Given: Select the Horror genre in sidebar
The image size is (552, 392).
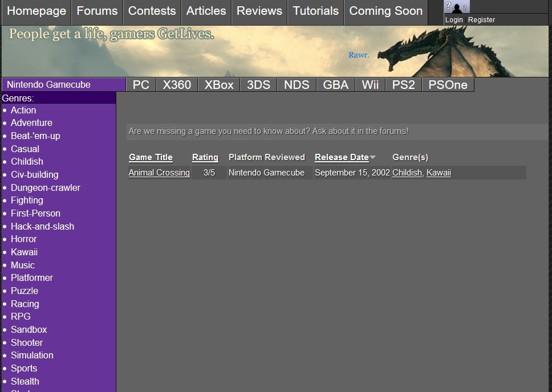Looking at the screenshot, I should pos(23,239).
